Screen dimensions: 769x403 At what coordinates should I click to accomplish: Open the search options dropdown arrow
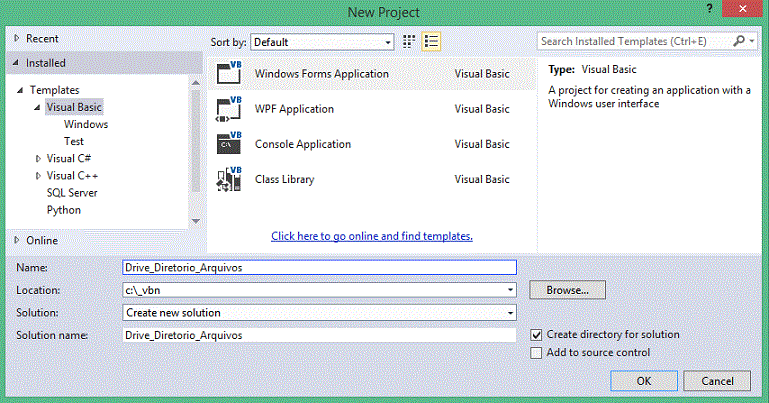pyautogui.click(x=752, y=41)
